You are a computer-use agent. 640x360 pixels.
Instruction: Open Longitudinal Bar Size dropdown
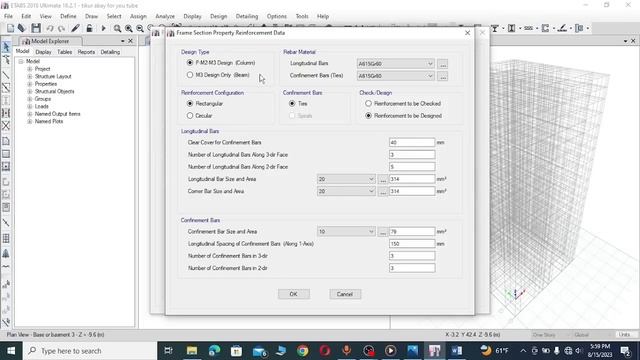point(346,179)
